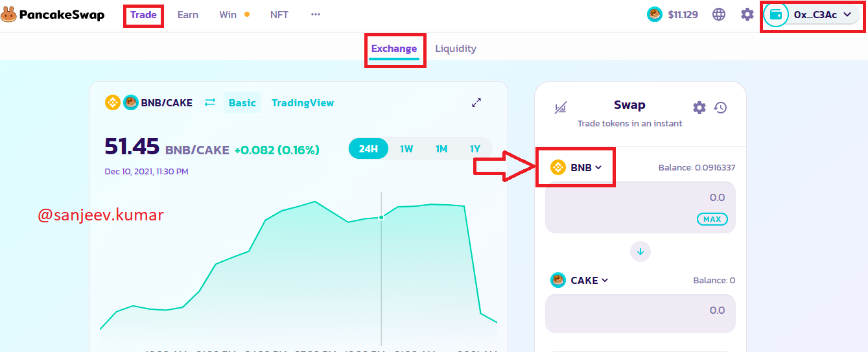Select the 1M time range

pyautogui.click(x=441, y=149)
